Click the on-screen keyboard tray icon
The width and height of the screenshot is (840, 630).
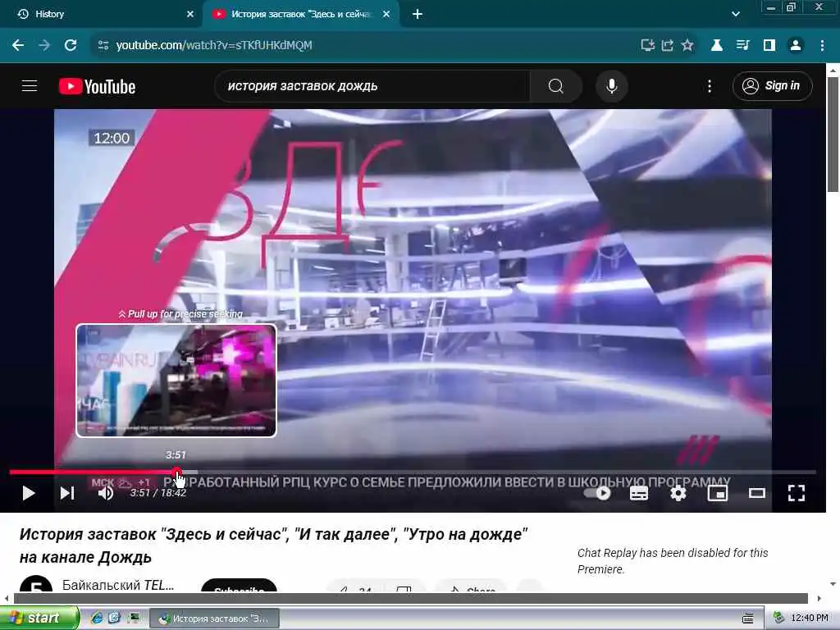748,619
